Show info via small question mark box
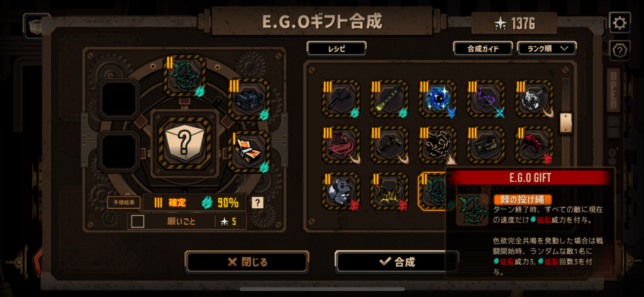Image resolution: width=644 pixels, height=297 pixels. [257, 203]
